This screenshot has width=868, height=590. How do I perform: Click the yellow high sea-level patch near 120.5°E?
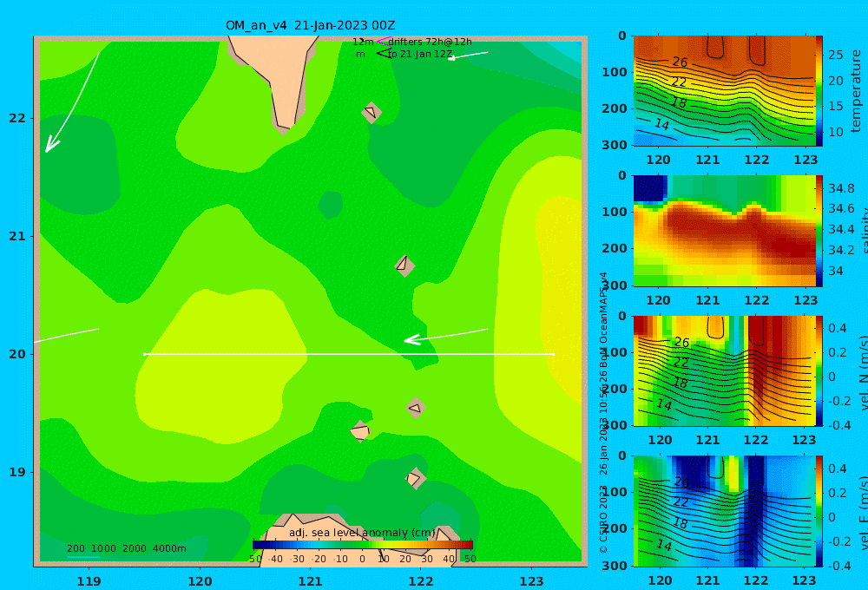(221, 365)
